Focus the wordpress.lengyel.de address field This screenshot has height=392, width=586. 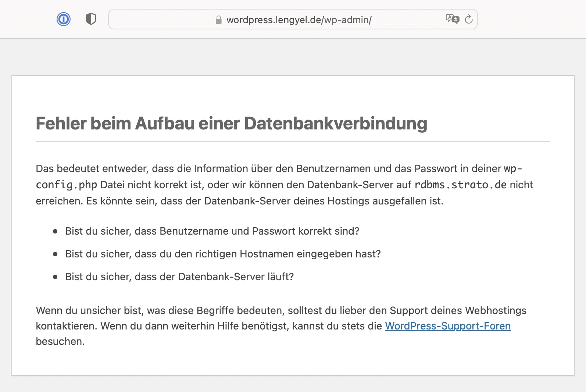click(293, 19)
